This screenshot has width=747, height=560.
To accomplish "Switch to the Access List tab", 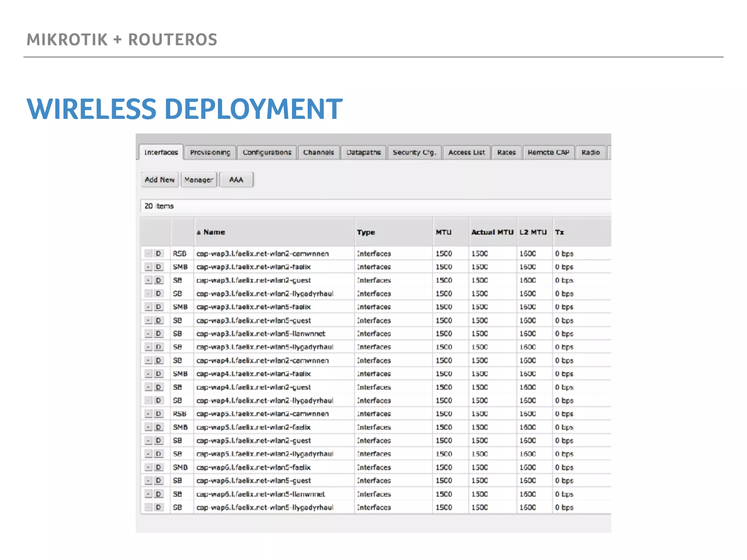I will coord(467,152).
